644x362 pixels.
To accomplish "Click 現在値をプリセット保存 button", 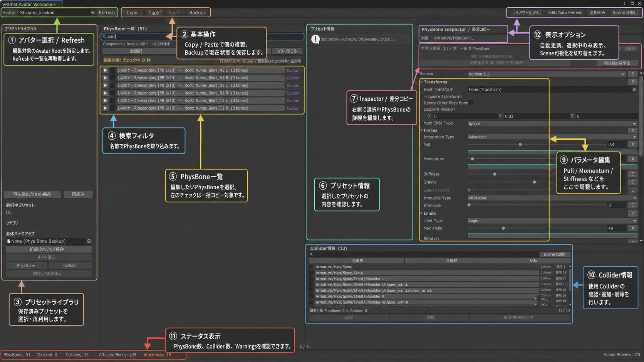I will pos(32,194).
